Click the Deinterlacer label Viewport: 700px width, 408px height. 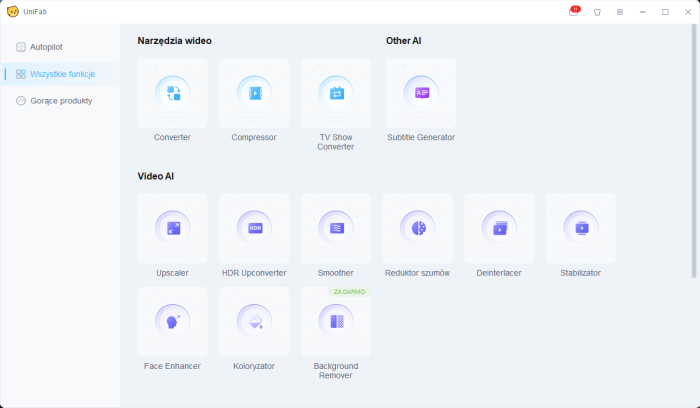[x=499, y=273]
